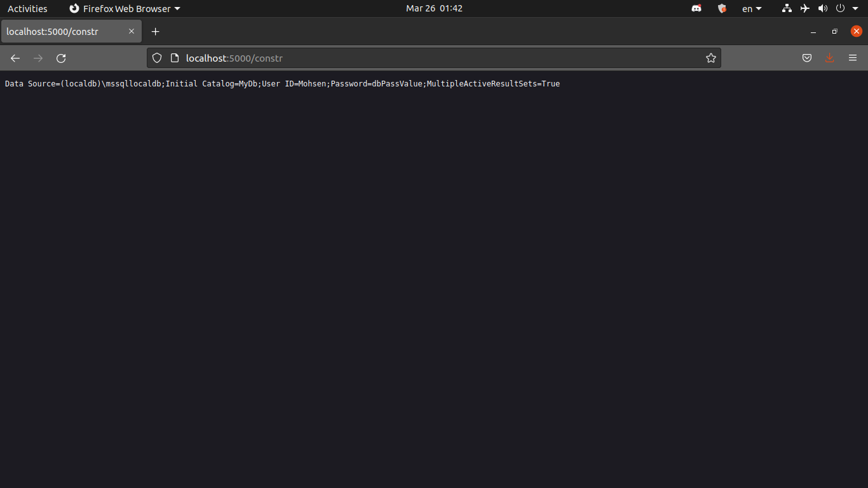
Task: Open a new tab with plus button
Action: pyautogui.click(x=155, y=31)
